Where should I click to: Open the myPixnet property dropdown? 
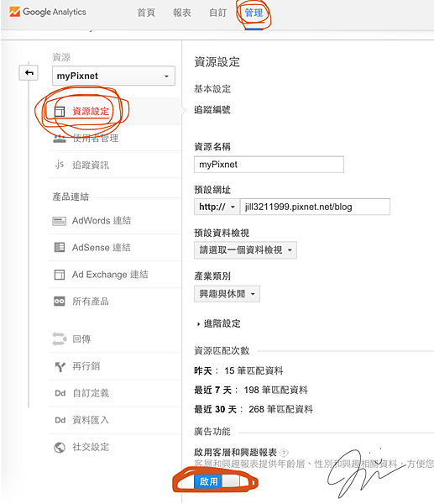click(x=113, y=76)
